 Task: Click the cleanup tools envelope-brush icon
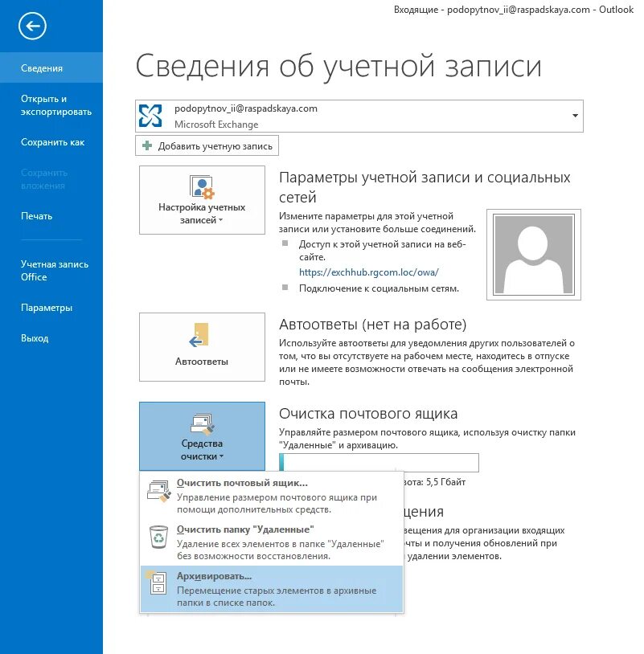click(202, 424)
